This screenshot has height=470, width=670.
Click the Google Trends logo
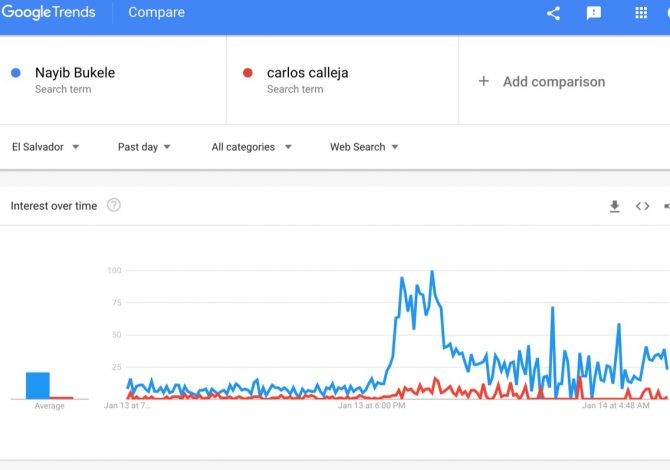point(48,12)
